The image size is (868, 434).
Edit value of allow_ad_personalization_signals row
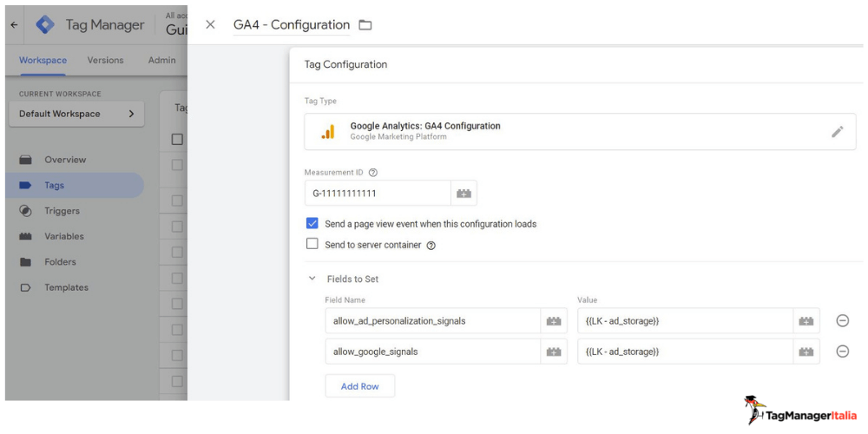[x=686, y=321]
